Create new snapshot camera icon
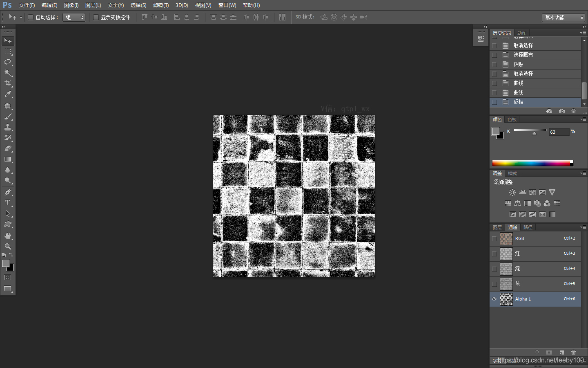Screen dimensions: 588x368 pyautogui.click(x=562, y=111)
